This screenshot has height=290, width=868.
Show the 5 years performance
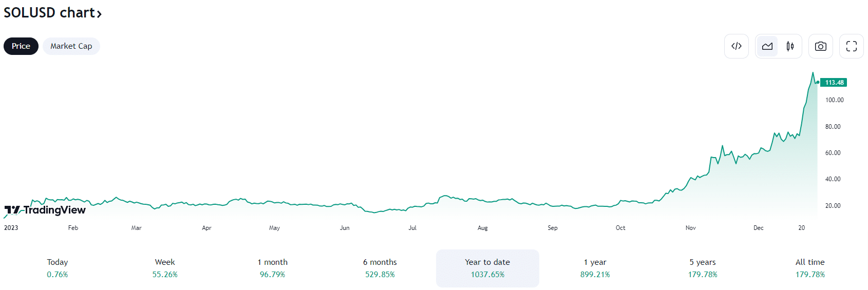coord(703,268)
